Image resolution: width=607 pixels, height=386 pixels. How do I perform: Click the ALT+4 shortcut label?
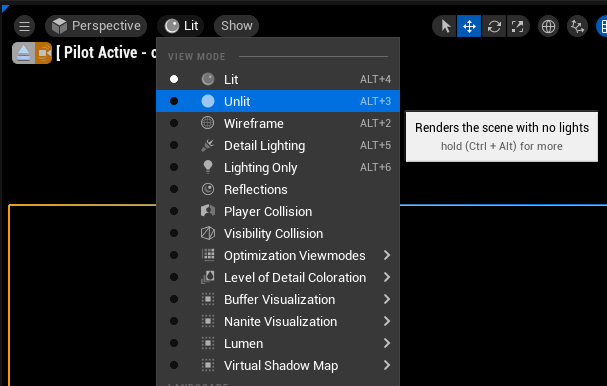(x=375, y=79)
